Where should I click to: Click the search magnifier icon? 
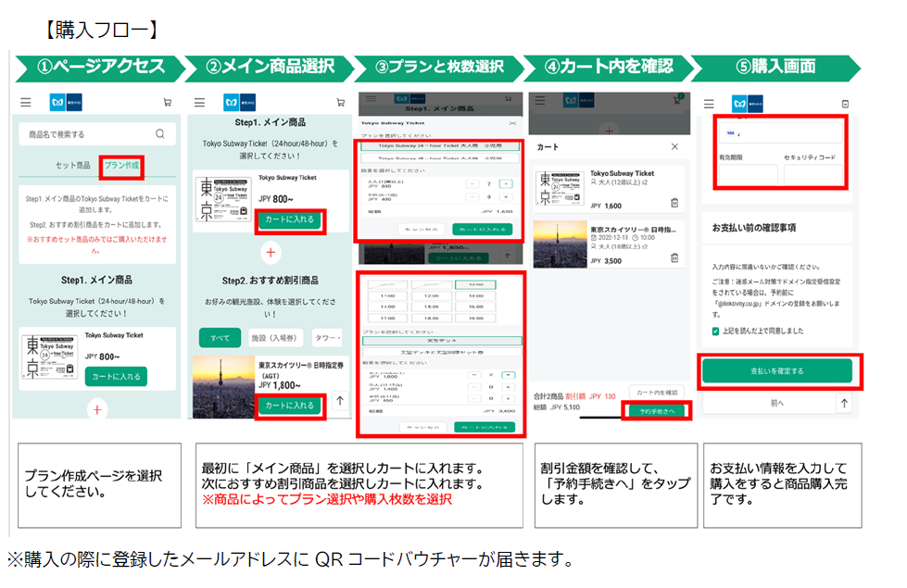[x=160, y=134]
